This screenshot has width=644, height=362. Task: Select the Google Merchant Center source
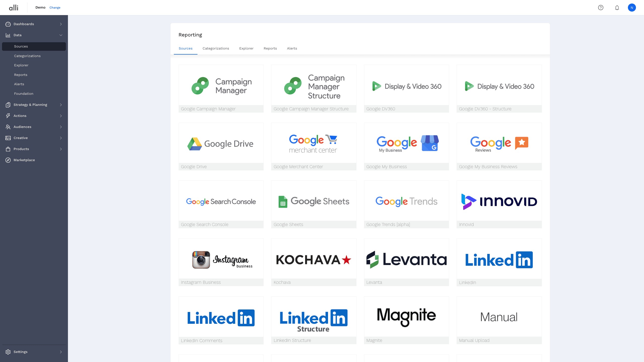(x=314, y=147)
